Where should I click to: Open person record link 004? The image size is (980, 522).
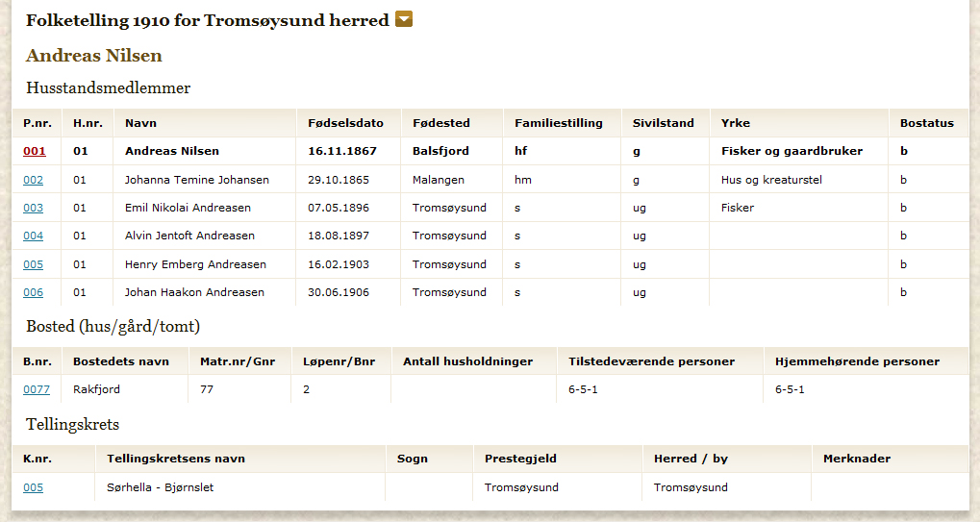coord(34,236)
